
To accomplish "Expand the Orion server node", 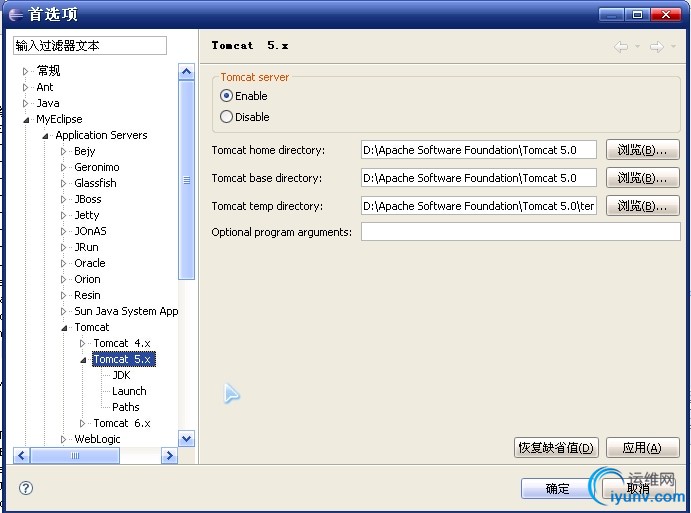I will 63,279.
